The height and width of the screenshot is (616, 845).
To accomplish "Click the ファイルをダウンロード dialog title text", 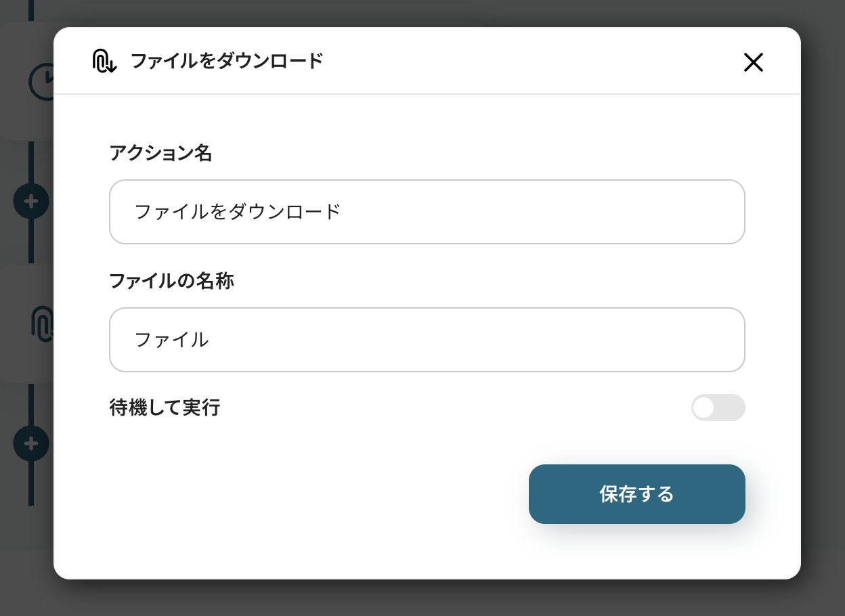I will [226, 62].
